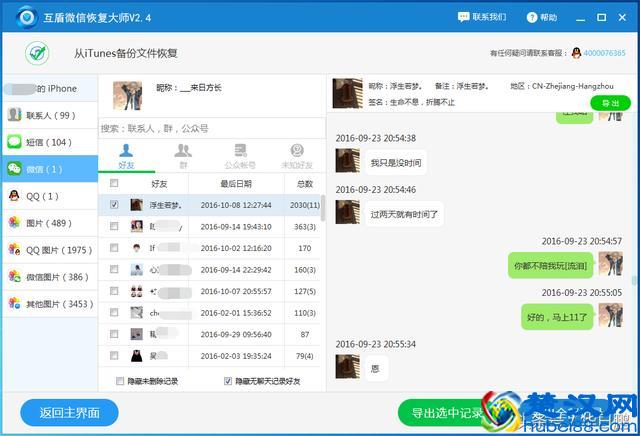Screen dimensions: 640x436
Task: Click the 浮生若梦 avatar in chat header
Action: [347, 93]
